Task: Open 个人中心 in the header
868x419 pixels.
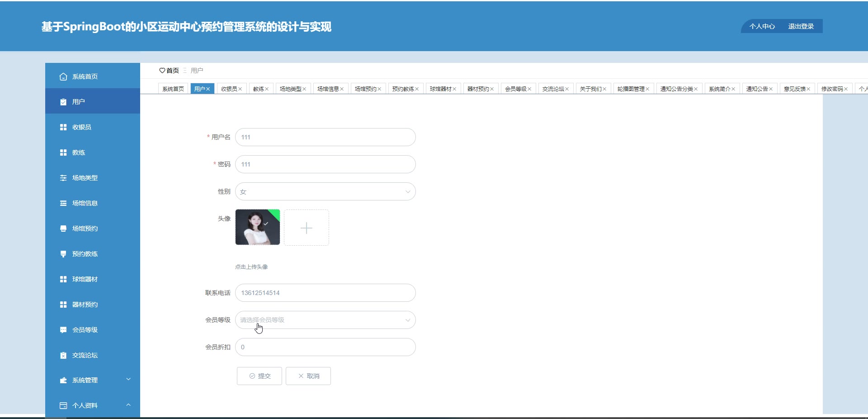Action: coord(762,26)
